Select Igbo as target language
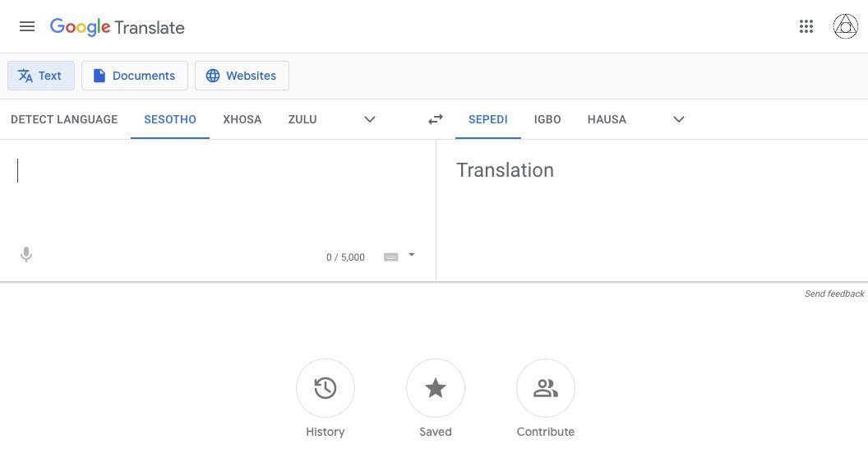Screen dimensions: 868x467 (x=547, y=119)
